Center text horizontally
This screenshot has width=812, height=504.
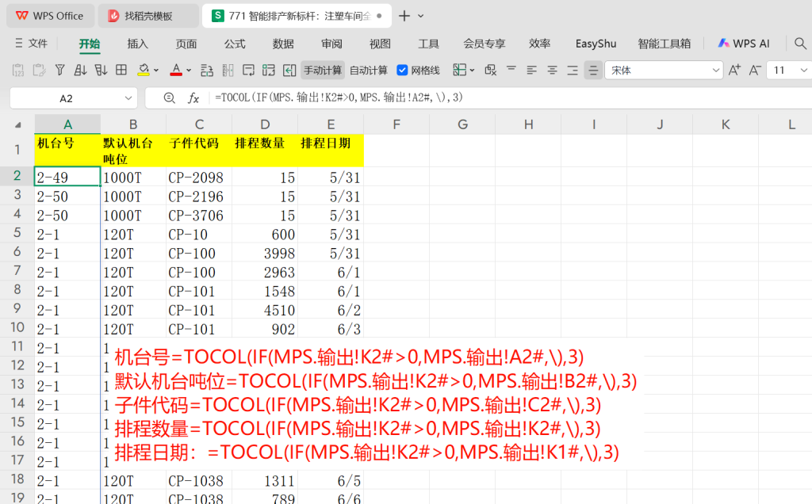(x=553, y=71)
